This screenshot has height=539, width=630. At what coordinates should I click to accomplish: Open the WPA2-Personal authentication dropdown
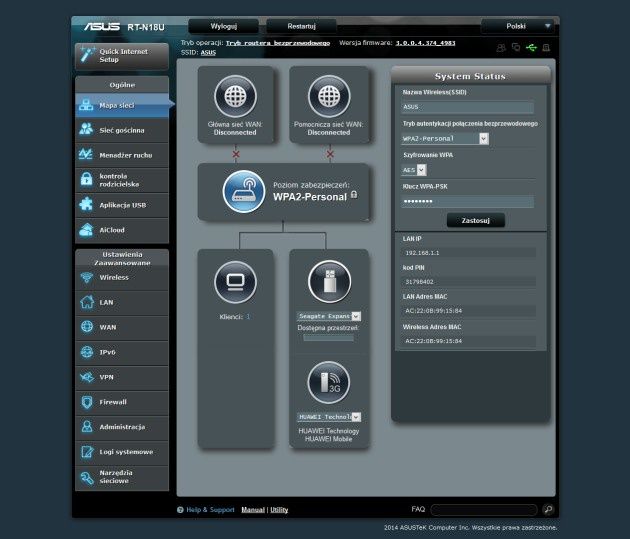point(445,139)
